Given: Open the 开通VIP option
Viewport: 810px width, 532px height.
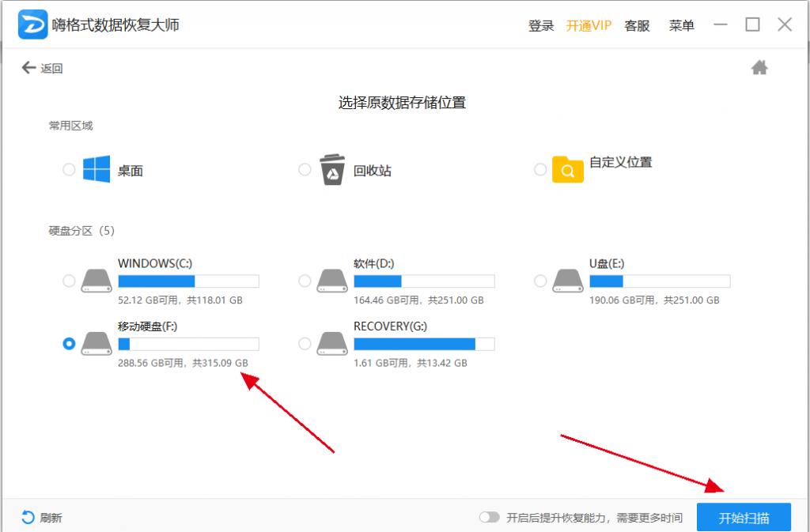Looking at the screenshot, I should click(589, 25).
